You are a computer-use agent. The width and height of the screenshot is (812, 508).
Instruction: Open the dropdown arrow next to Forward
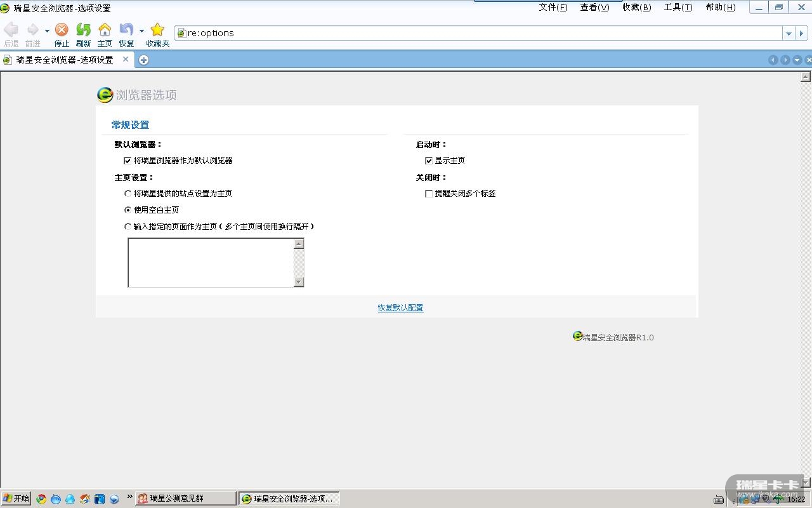pos(47,30)
